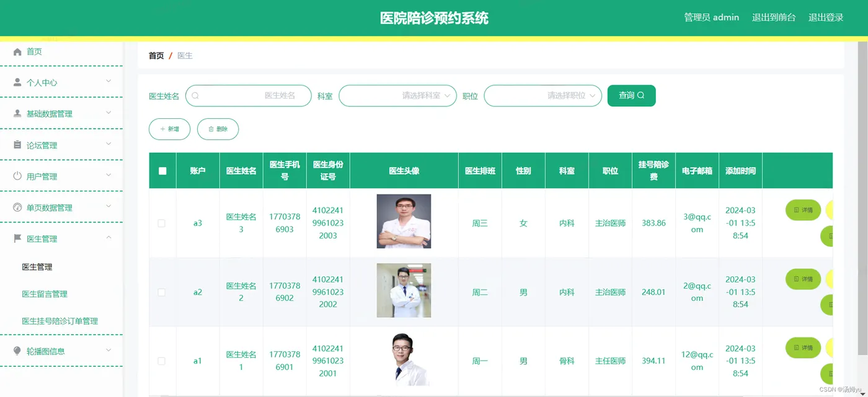
Task: Click email cell 12@qq.com
Action: click(x=697, y=360)
